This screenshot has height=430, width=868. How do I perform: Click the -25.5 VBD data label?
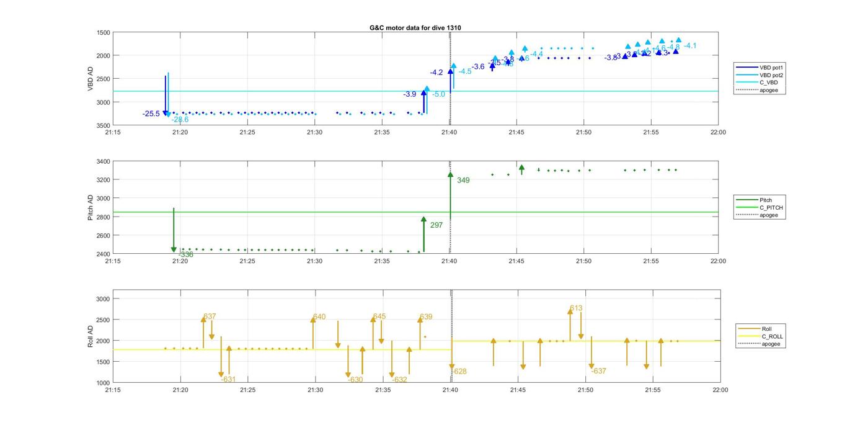click(151, 114)
